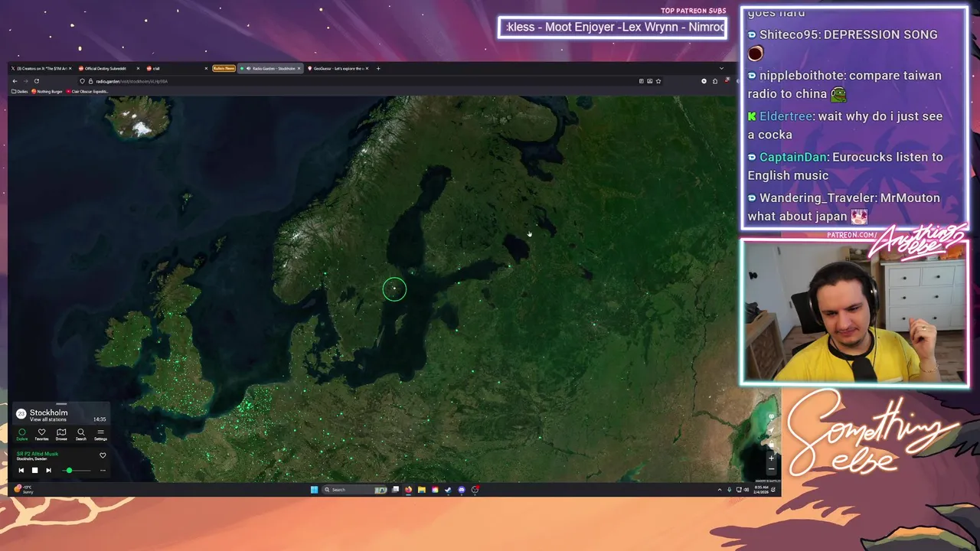Open Firefox from the taskbar
This screenshot has height=551, width=980.
pyautogui.click(x=408, y=490)
